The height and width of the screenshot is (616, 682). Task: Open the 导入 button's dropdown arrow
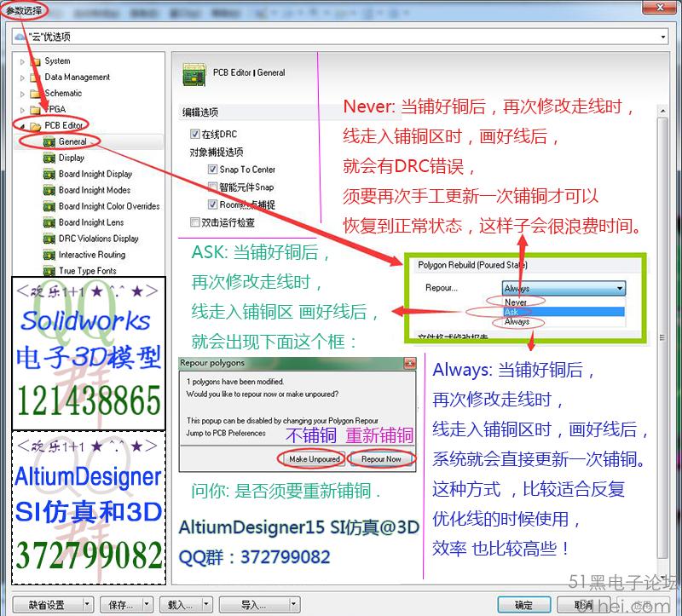pyautogui.click(x=294, y=604)
